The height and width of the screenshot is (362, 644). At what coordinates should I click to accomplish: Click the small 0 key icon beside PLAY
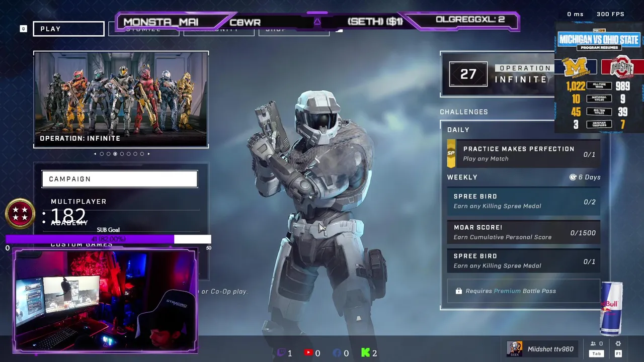pos(23,29)
